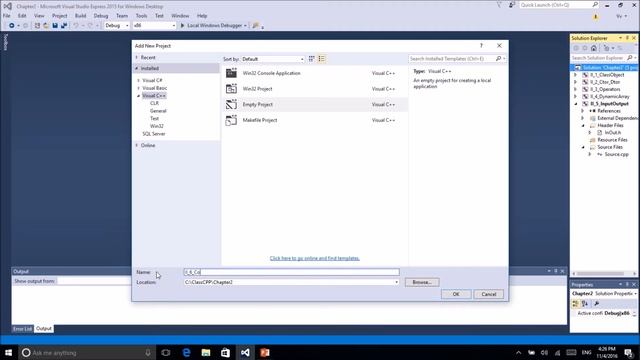
Task: Open Task View on the taskbar
Action: 166,353
